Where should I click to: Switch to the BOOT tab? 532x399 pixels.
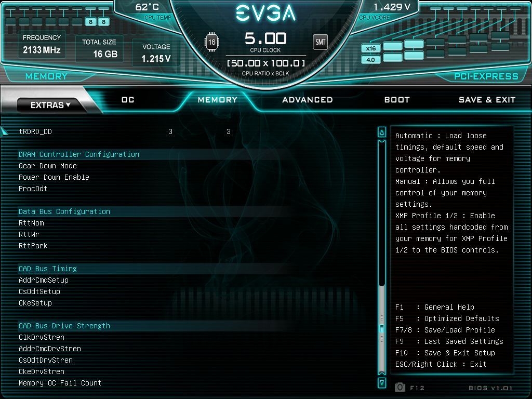(397, 100)
